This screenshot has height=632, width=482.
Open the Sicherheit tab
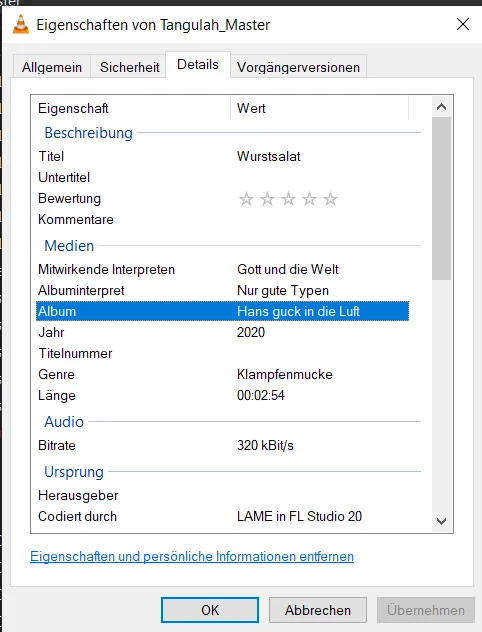[x=129, y=67]
